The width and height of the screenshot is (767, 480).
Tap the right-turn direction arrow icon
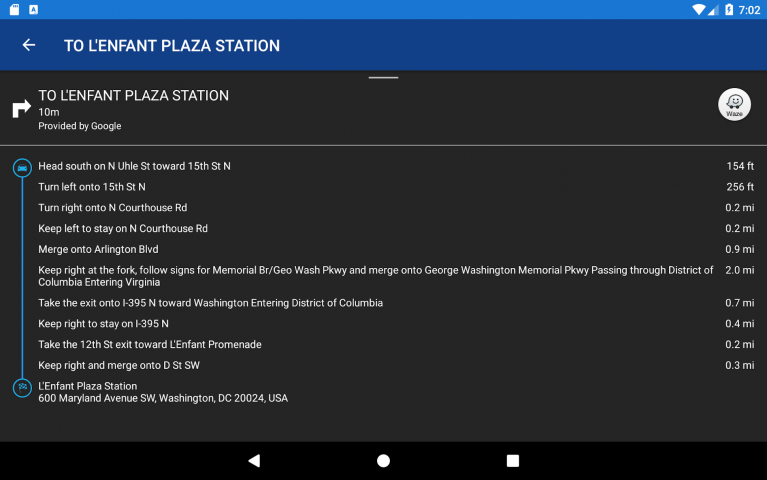pos(21,109)
